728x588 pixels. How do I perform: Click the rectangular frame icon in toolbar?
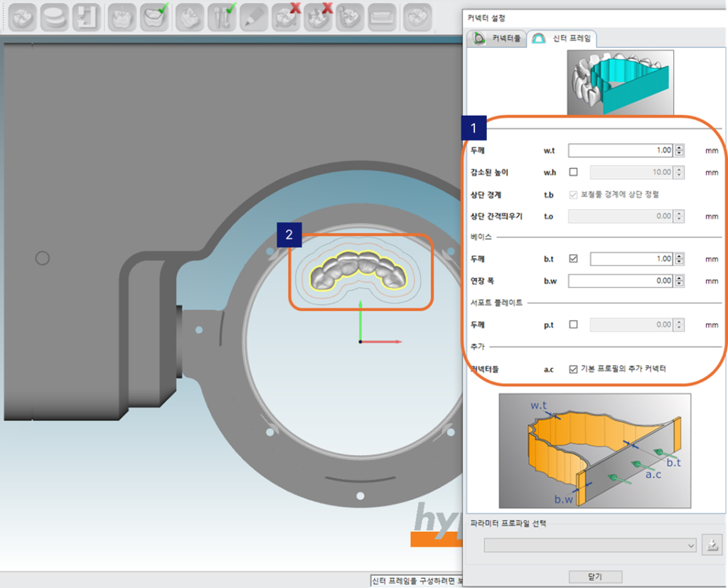tap(382, 16)
